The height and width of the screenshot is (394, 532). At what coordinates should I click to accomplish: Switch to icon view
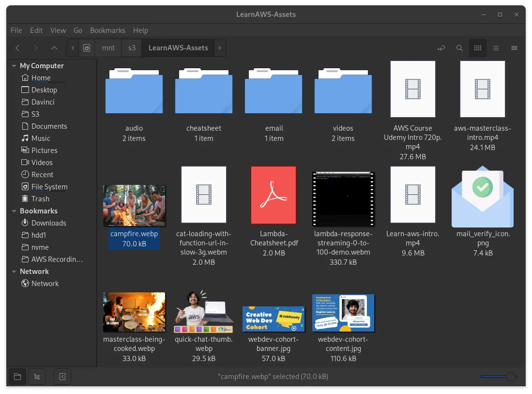[x=478, y=48]
